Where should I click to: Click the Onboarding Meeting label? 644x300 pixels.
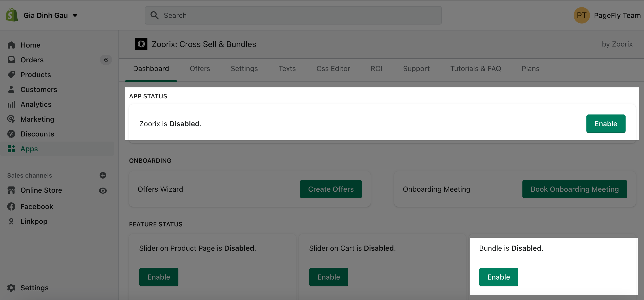[436, 189]
